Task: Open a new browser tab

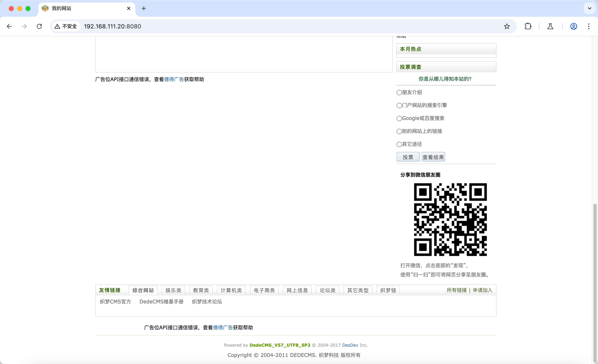Action: click(144, 9)
